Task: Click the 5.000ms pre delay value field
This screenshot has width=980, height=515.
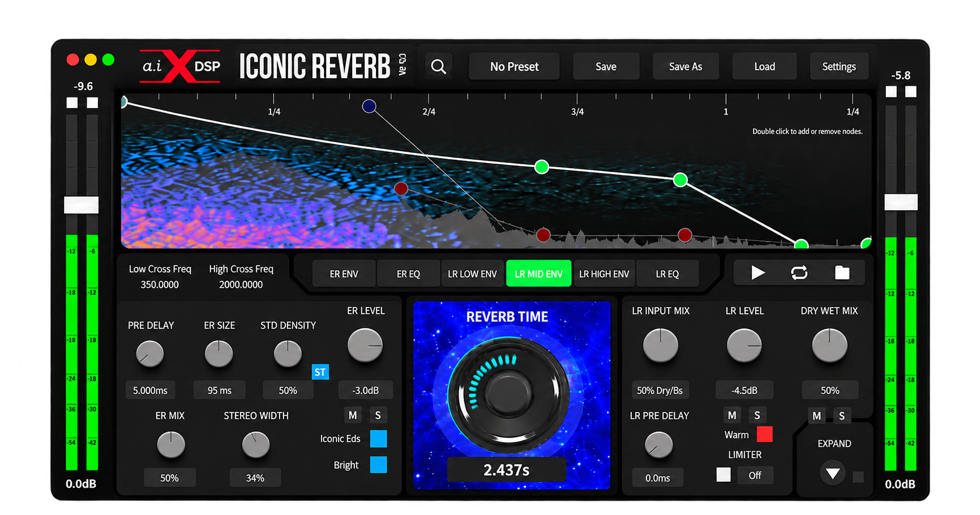Action: pos(150,390)
